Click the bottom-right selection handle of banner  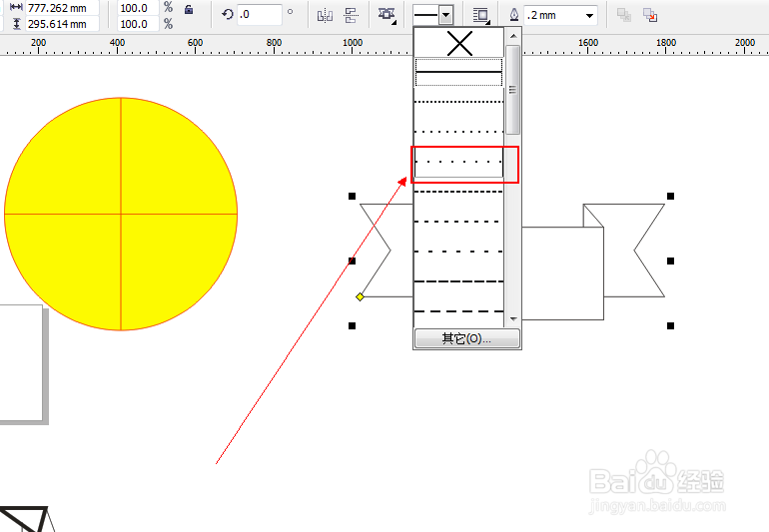670,325
